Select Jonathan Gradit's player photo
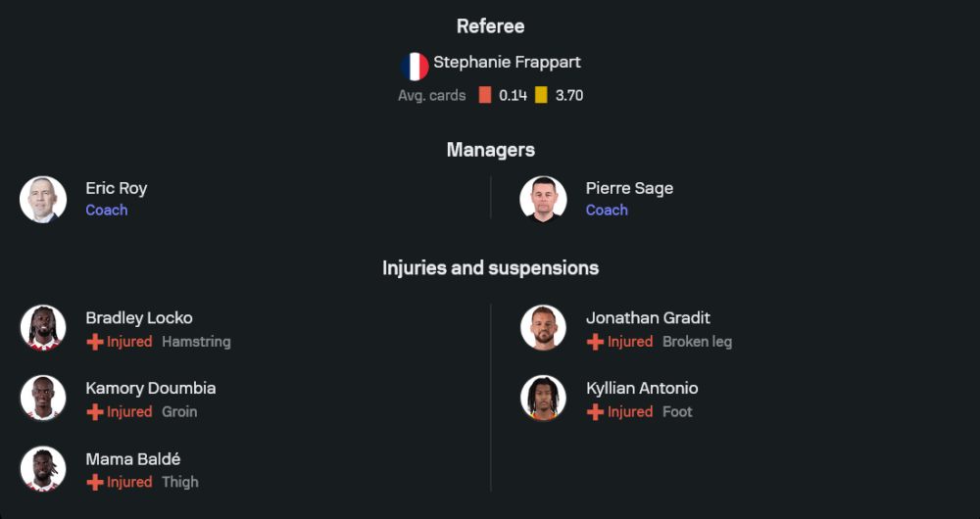This screenshot has width=980, height=519. click(x=543, y=328)
